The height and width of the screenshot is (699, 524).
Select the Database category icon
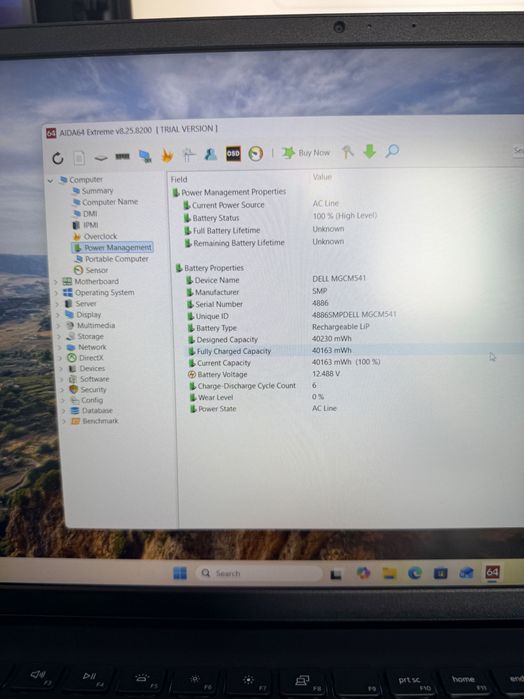(75, 411)
